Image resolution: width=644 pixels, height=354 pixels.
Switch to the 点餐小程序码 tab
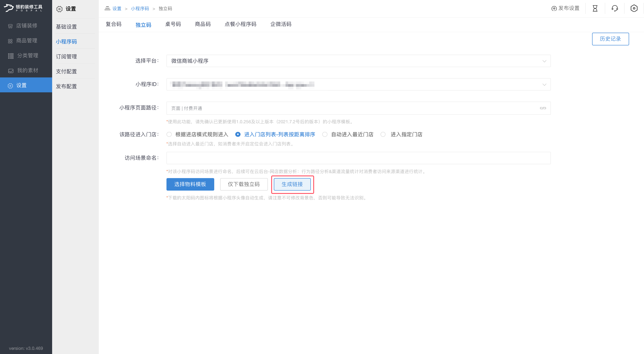click(241, 24)
